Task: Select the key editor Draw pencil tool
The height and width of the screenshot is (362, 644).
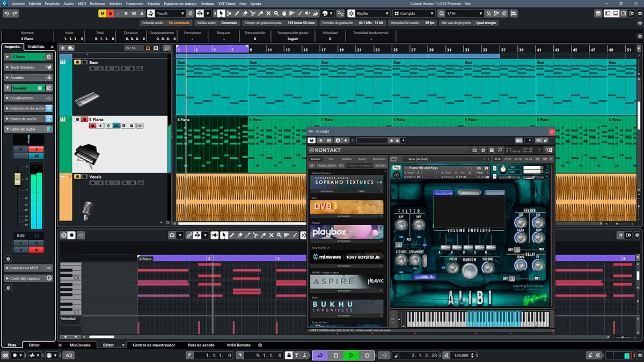Action: point(232,235)
